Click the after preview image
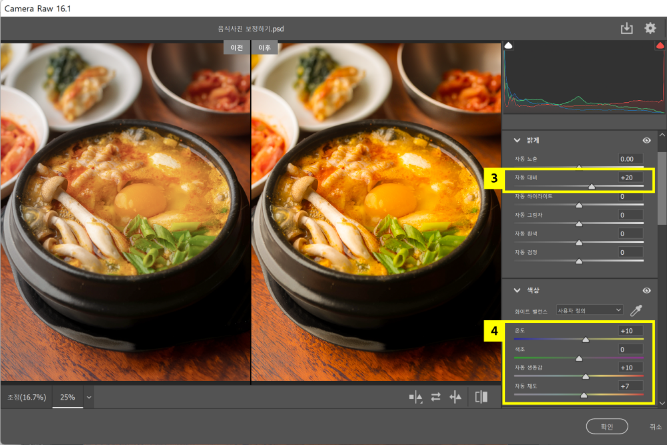 tap(376, 212)
